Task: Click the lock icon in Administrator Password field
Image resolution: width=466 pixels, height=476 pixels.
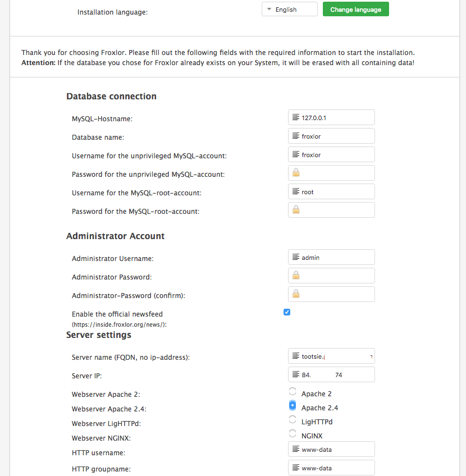Action: pyautogui.click(x=296, y=276)
